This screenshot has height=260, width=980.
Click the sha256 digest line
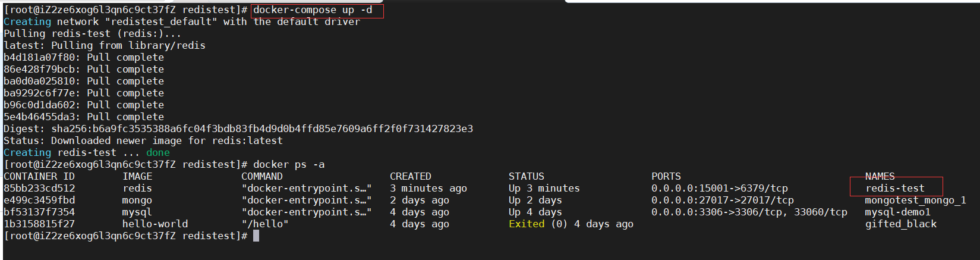[x=238, y=129]
